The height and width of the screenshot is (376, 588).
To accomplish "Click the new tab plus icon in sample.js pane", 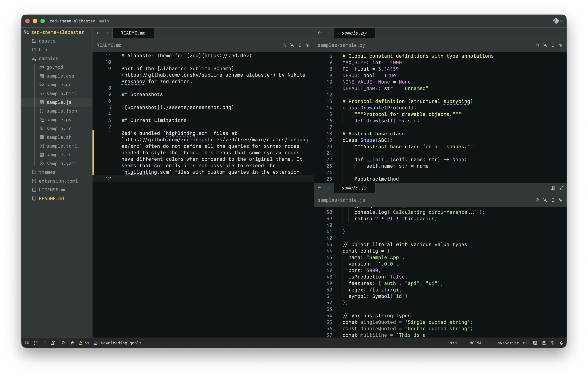I will click(x=544, y=188).
